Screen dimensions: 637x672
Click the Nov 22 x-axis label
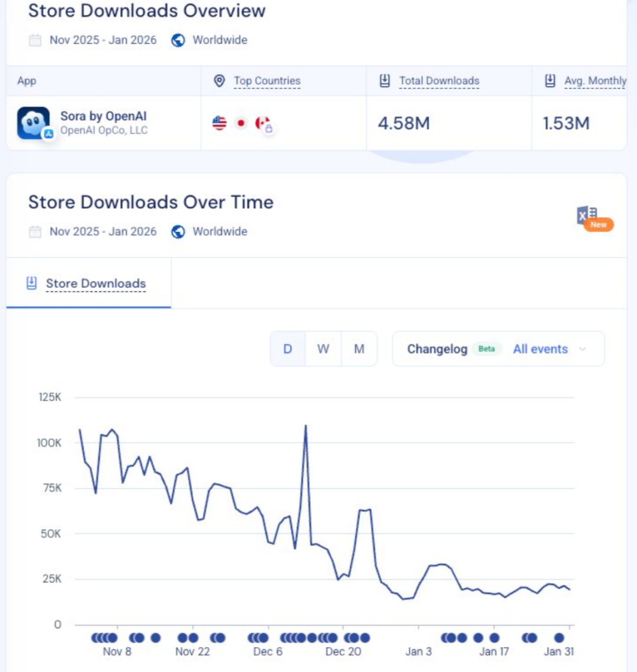pyautogui.click(x=193, y=652)
